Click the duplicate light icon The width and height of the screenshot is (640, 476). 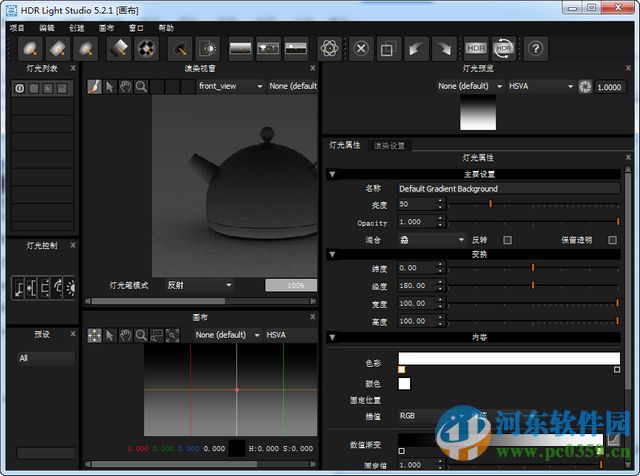tap(388, 49)
